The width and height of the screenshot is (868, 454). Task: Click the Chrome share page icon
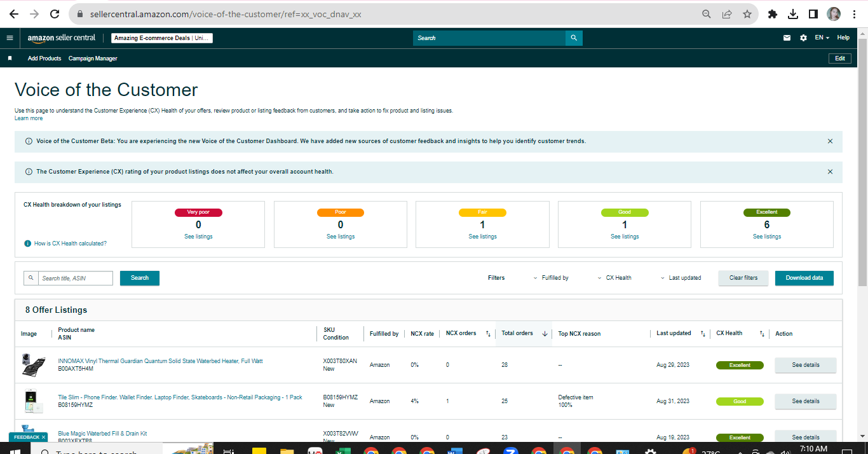[726, 14]
